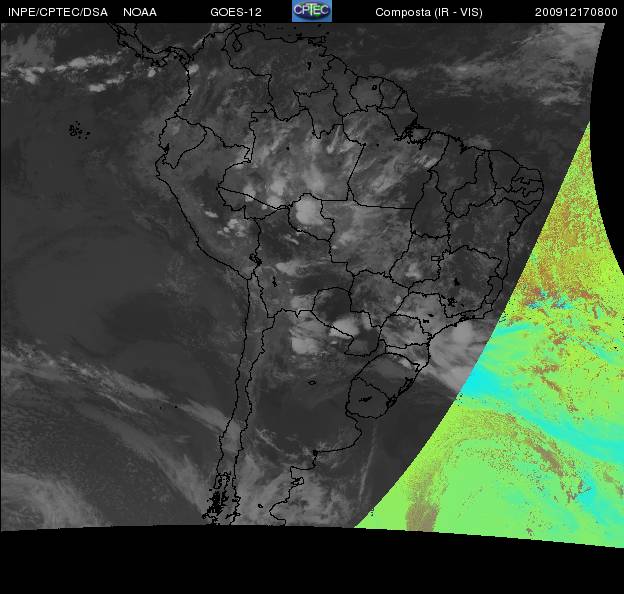Image resolution: width=624 pixels, height=594 pixels.
Task: Click the 200912170800 timestamp
Action: (576, 12)
